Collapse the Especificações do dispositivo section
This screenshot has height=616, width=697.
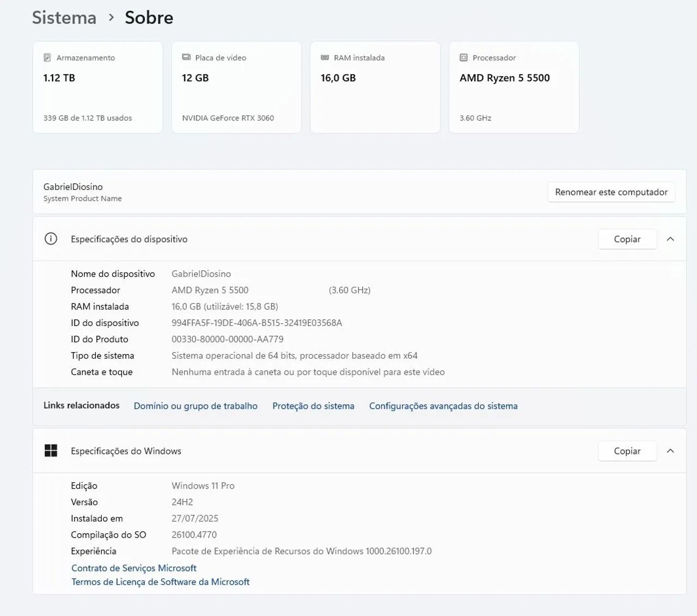[670, 239]
